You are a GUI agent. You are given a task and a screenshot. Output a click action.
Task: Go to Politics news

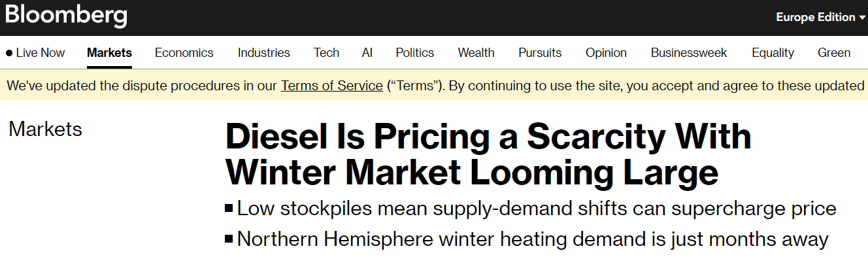[415, 53]
